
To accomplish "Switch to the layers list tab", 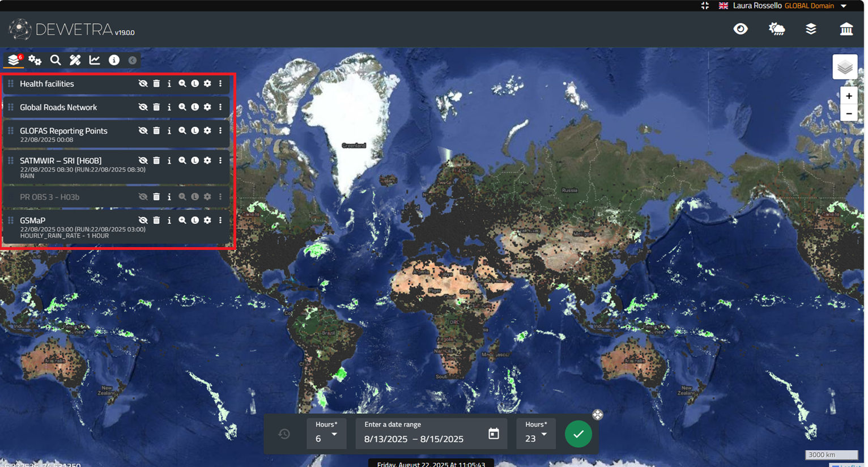I will (x=14, y=60).
